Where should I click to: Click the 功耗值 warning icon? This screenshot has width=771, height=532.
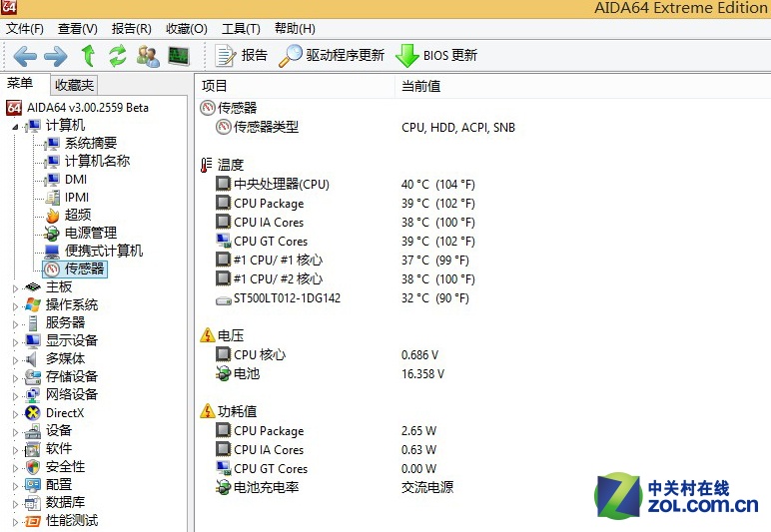tap(208, 411)
